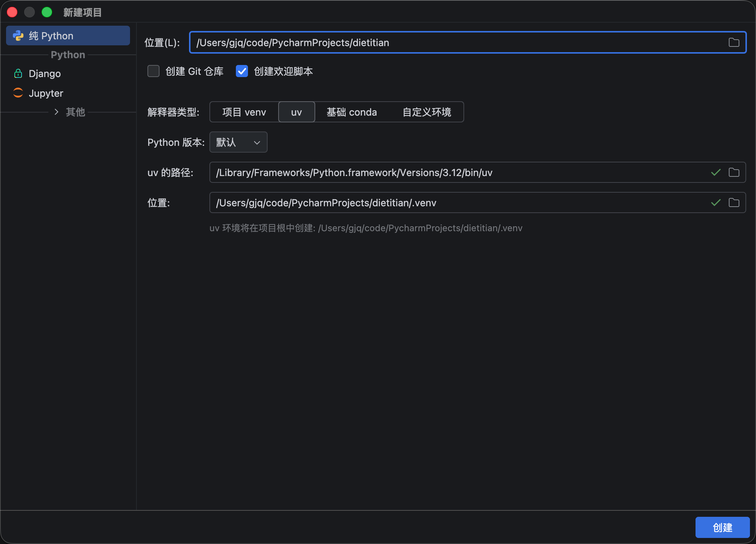Enable the 创建 Git 仓库 checkbox
756x544 pixels.
pyautogui.click(x=153, y=71)
